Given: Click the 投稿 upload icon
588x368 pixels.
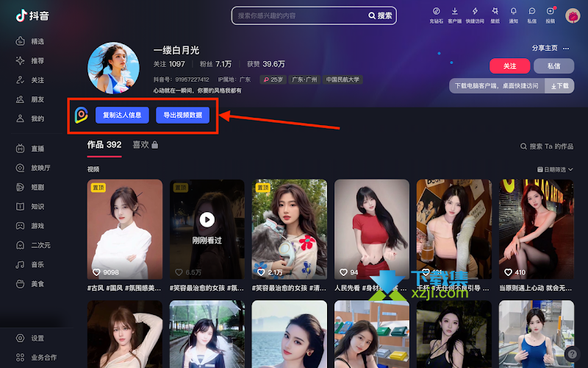Looking at the screenshot, I should 550,15.
